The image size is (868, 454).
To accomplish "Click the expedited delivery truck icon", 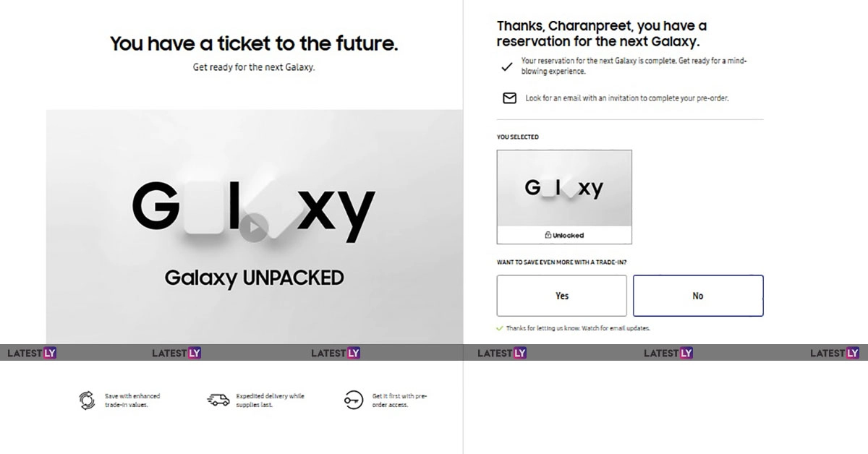I will pyautogui.click(x=218, y=400).
